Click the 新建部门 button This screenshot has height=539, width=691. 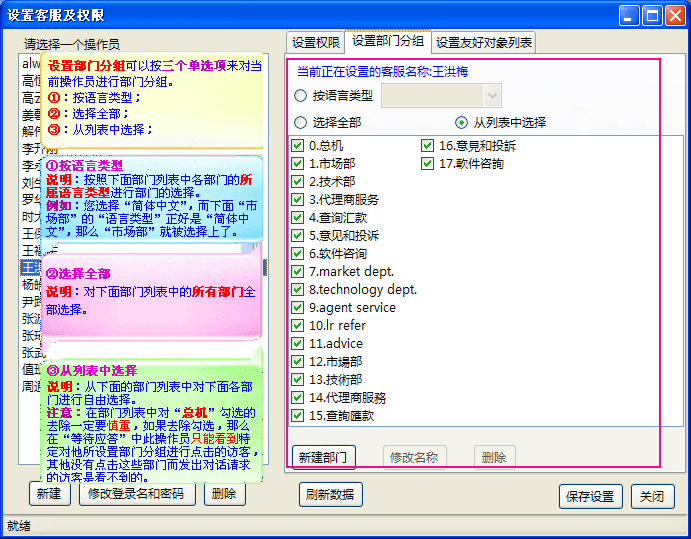click(324, 457)
